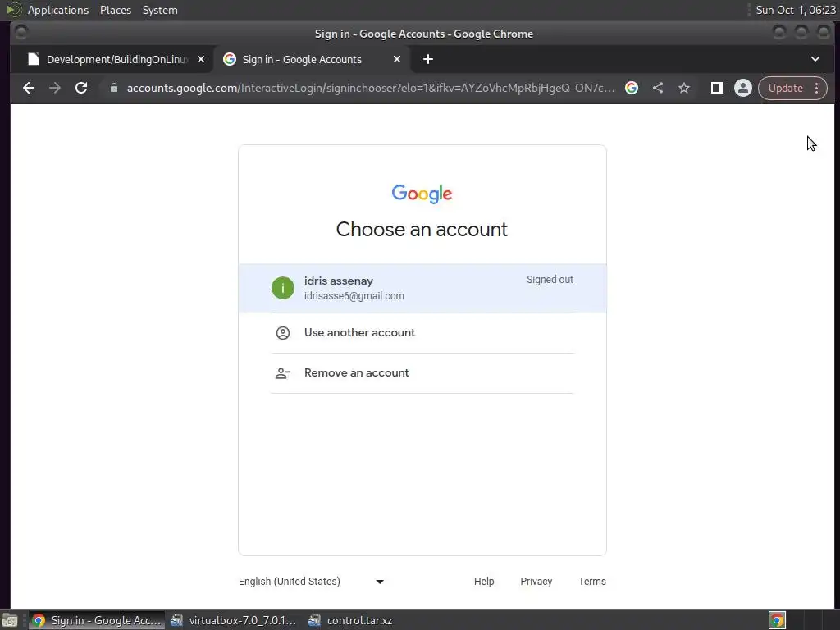The height and width of the screenshot is (630, 840).
Task: Click the Google icon in address bar
Action: coord(632,88)
